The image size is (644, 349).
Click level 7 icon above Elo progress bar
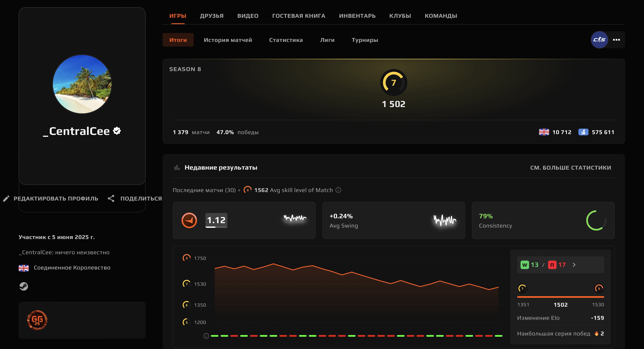522,289
